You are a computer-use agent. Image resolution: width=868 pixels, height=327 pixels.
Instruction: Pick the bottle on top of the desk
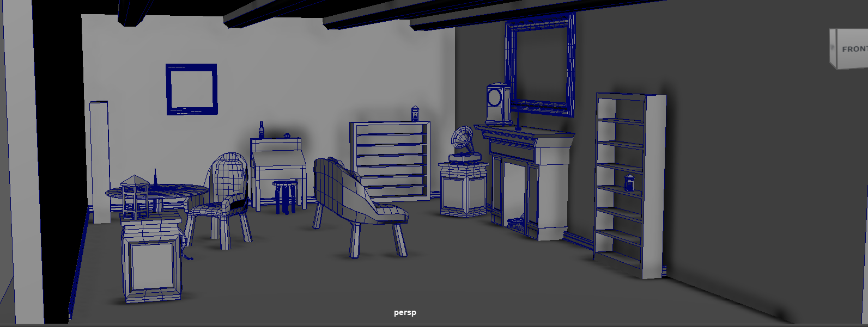(x=262, y=129)
